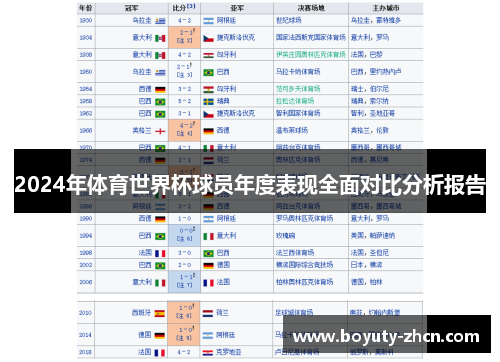Screen dimensions: 500x362
Task: Open note [注 6] in the 1994 score cell
Action: [x=184, y=239]
